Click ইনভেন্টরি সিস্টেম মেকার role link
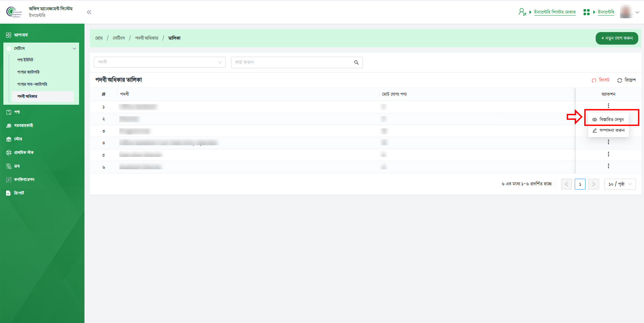This screenshot has height=323, width=644. pyautogui.click(x=554, y=12)
